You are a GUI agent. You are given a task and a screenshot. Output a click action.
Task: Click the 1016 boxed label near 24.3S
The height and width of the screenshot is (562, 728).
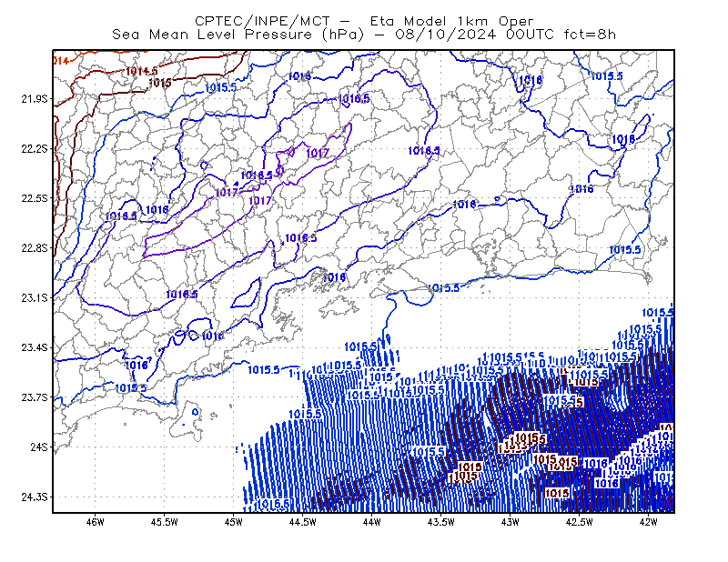606,484
